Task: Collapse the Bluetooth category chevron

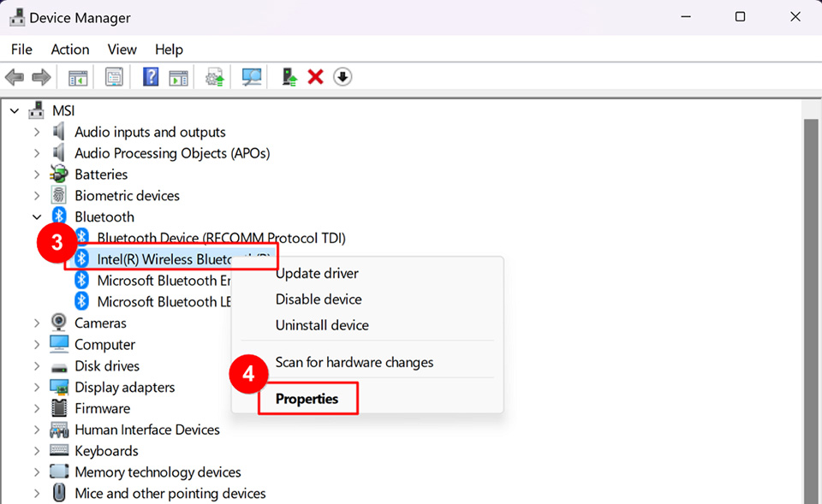Action: coord(37,216)
